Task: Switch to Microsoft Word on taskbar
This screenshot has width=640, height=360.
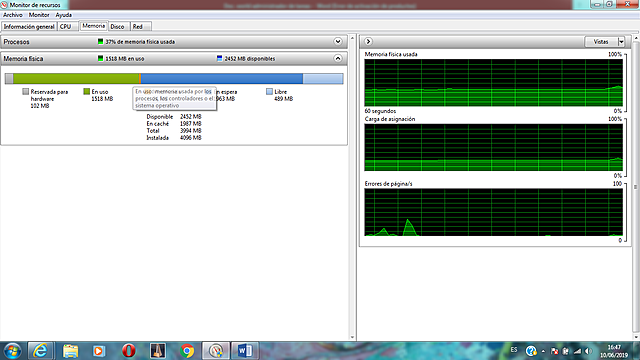Action: (x=245, y=351)
